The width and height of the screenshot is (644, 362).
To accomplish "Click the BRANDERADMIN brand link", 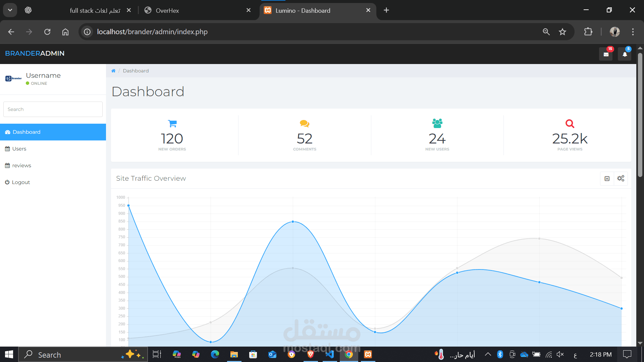I will 35,53.
